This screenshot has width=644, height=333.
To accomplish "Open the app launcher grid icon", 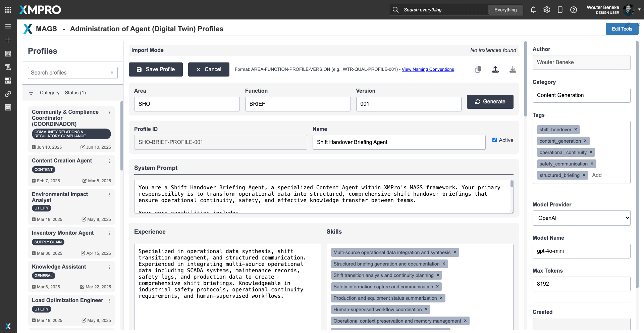I will click(8, 10).
